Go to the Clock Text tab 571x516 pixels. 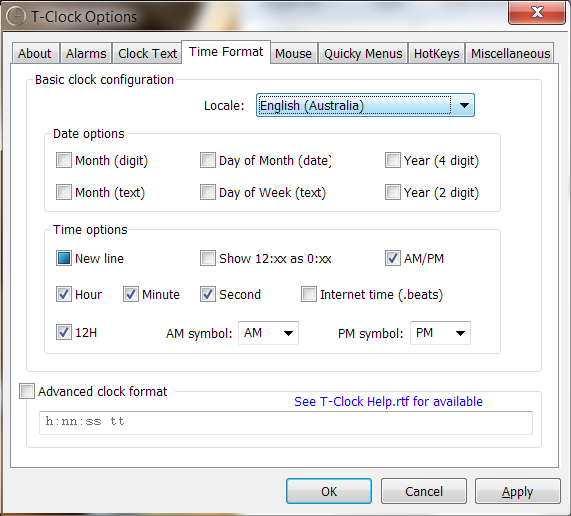tap(147, 54)
